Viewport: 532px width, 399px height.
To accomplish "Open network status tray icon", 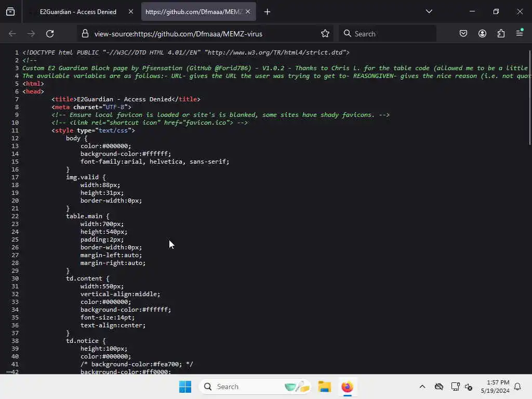I will pos(455,387).
